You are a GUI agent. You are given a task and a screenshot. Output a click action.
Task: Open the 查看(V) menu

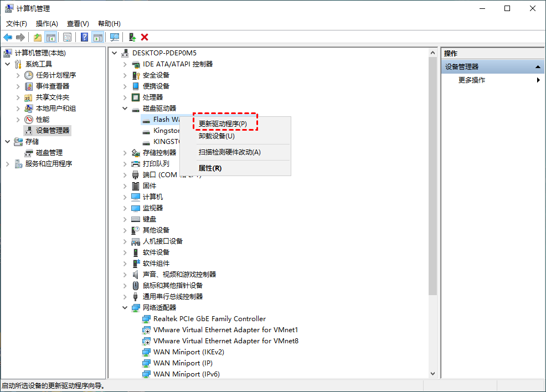click(78, 24)
